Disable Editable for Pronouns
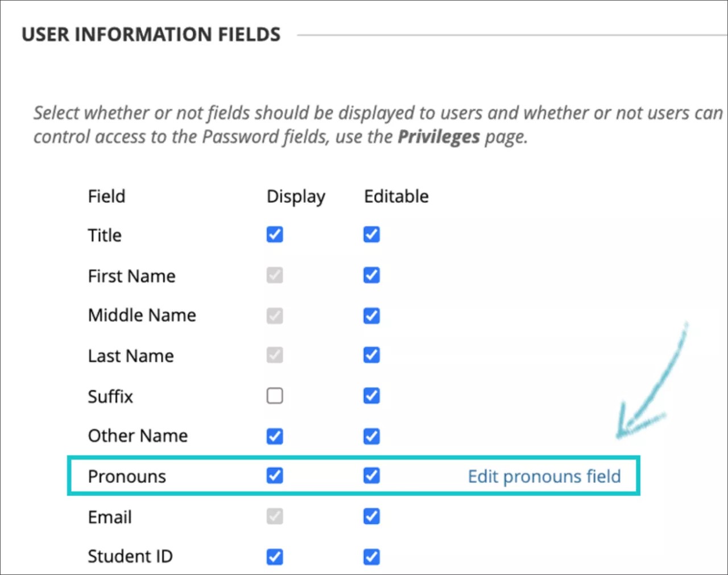728x575 pixels. [371, 475]
